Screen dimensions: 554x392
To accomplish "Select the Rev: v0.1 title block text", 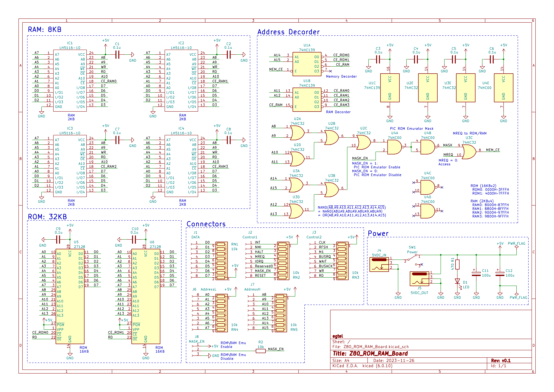I will (501, 361).
